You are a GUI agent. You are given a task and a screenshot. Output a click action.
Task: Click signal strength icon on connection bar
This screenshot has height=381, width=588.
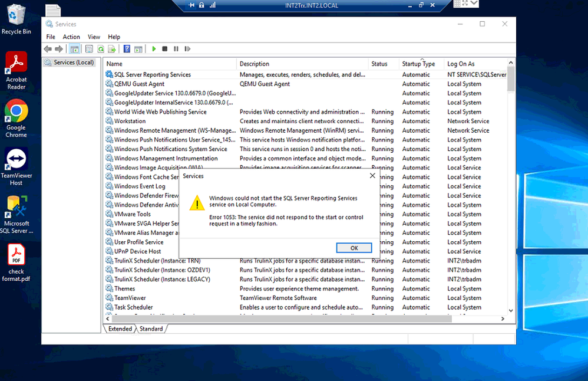[213, 5]
